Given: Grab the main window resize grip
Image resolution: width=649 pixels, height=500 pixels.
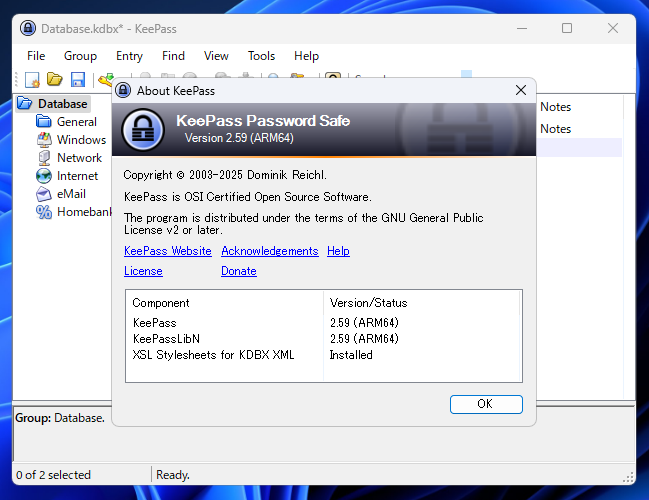Looking at the screenshot, I should (628, 478).
